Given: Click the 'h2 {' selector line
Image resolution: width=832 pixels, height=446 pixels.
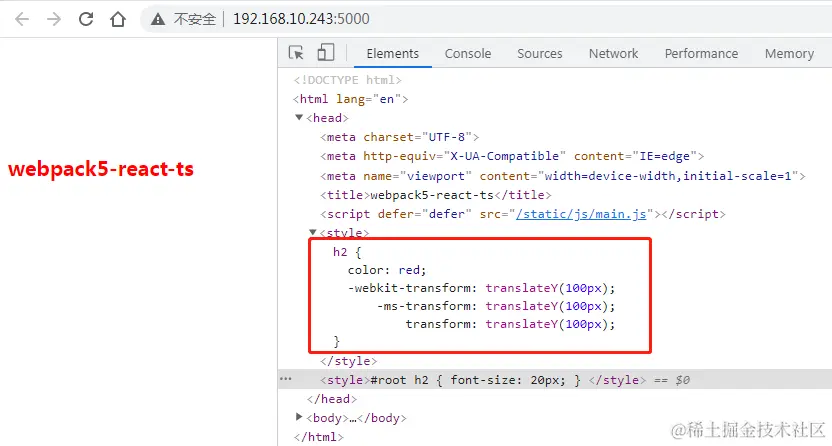Looking at the screenshot, I should click(347, 252).
